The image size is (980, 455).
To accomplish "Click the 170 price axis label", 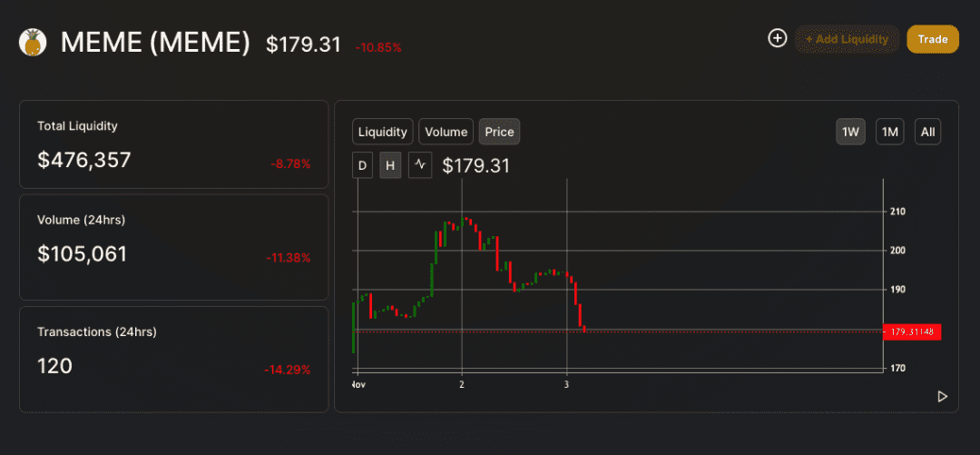I will point(897,368).
